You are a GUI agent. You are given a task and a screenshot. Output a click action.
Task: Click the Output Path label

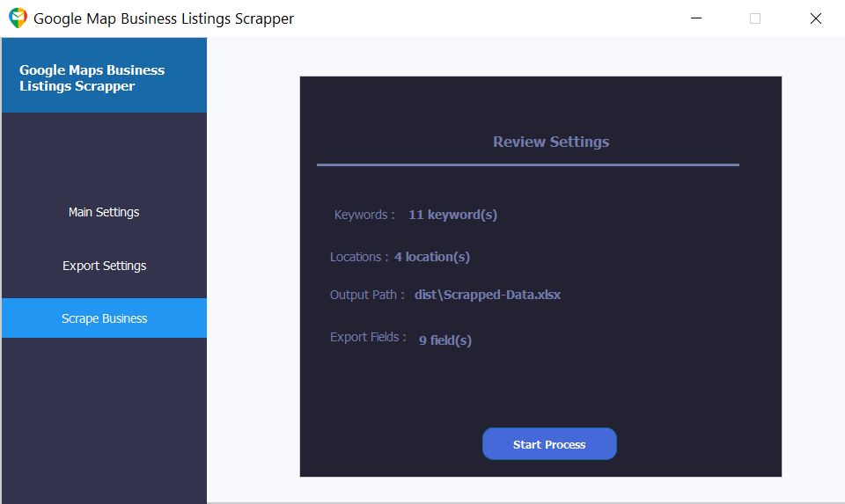pos(367,295)
